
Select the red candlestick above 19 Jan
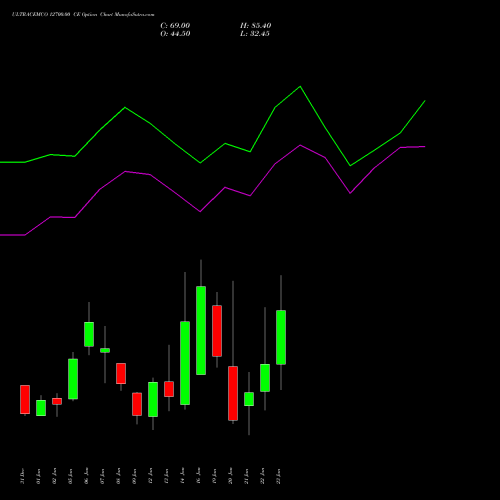click(x=217, y=331)
